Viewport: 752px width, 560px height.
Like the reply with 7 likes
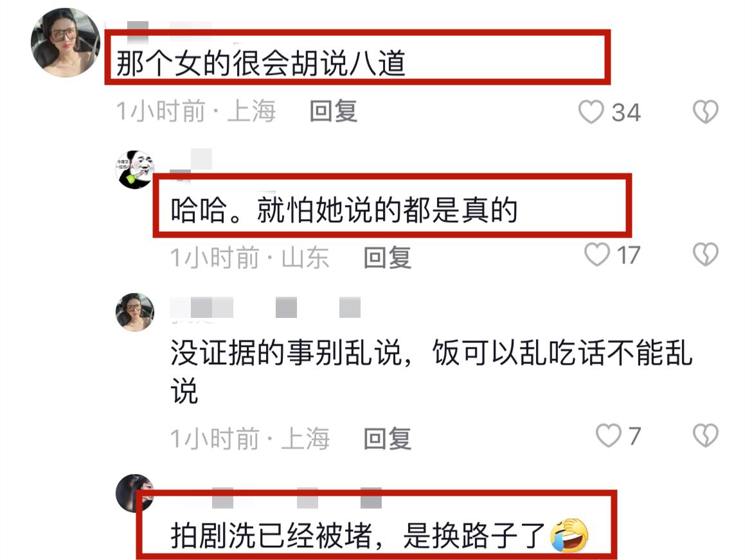coord(608,435)
